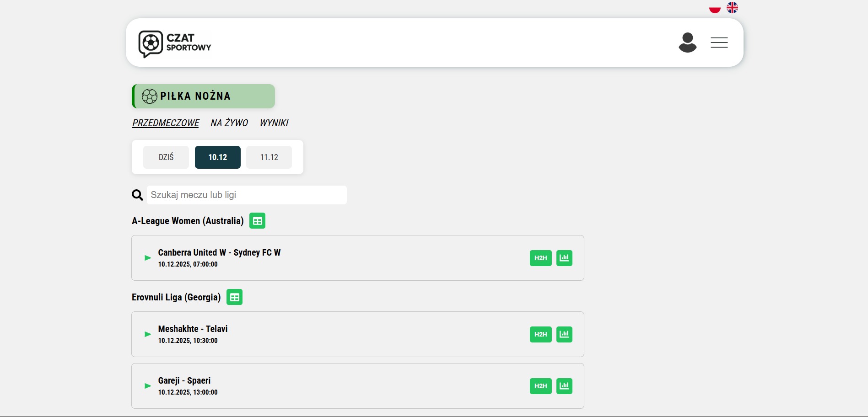
Task: Click the search magnifier icon
Action: pyautogui.click(x=137, y=195)
